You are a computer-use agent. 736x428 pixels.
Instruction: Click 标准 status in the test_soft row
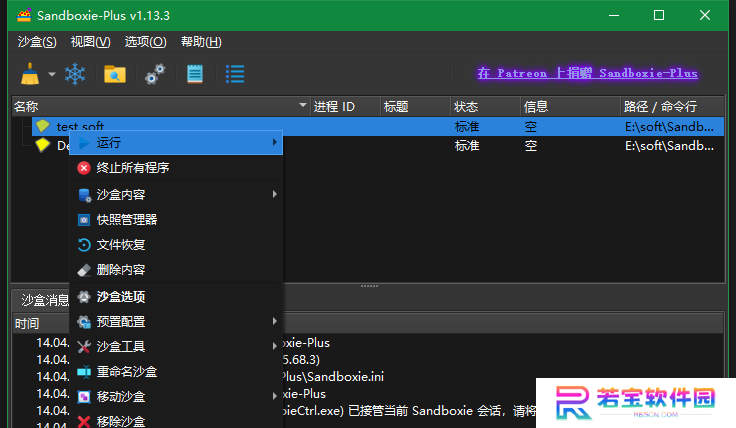coord(467,127)
